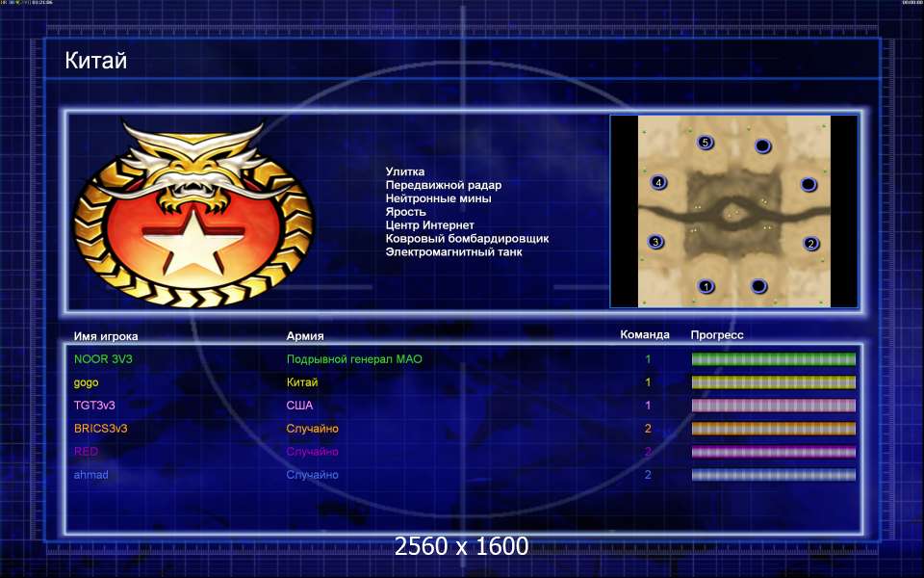
Task: Click BRICS3v3's army Случайно
Action: (312, 428)
